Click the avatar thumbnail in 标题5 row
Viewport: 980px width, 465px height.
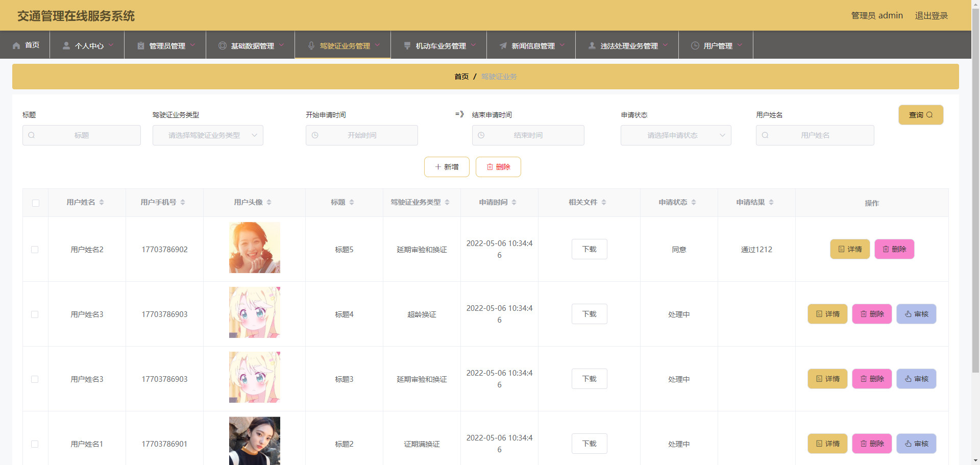(x=255, y=248)
